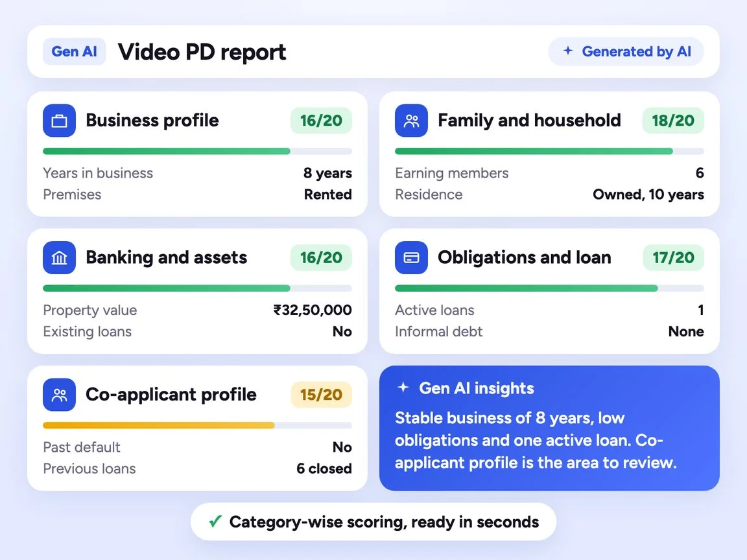Viewport: 747px width, 560px height.
Task: Select the Video PD report title
Action: (202, 52)
